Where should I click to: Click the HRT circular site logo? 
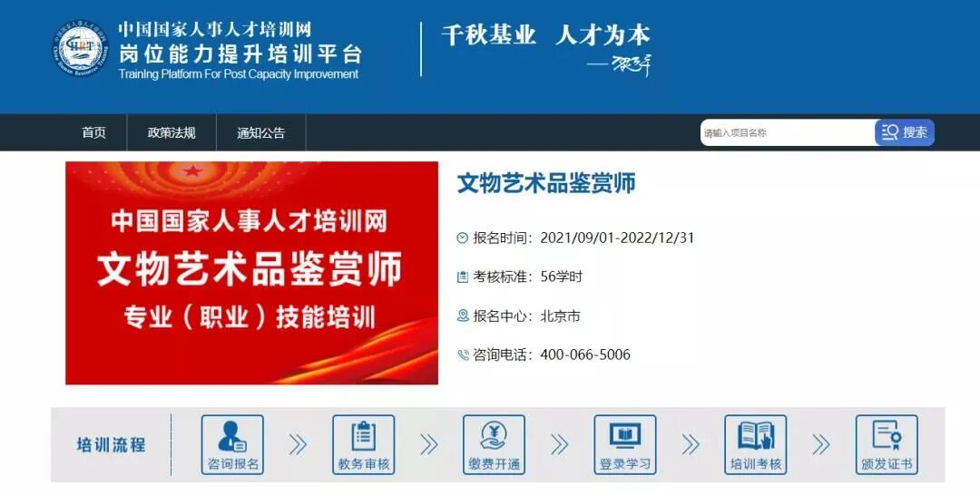click(79, 49)
